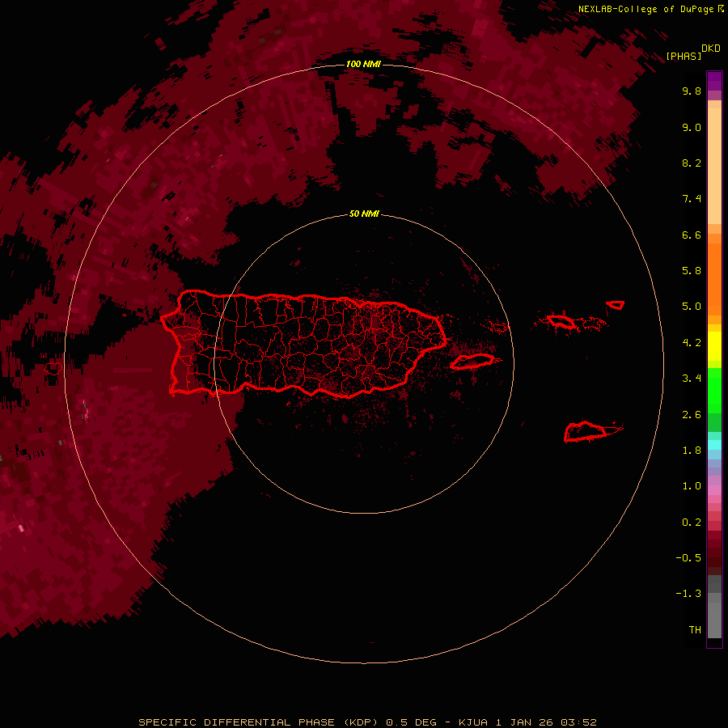The height and width of the screenshot is (728, 728).
Task: Click the yellow segment of the color bar
Action: (x=714, y=346)
